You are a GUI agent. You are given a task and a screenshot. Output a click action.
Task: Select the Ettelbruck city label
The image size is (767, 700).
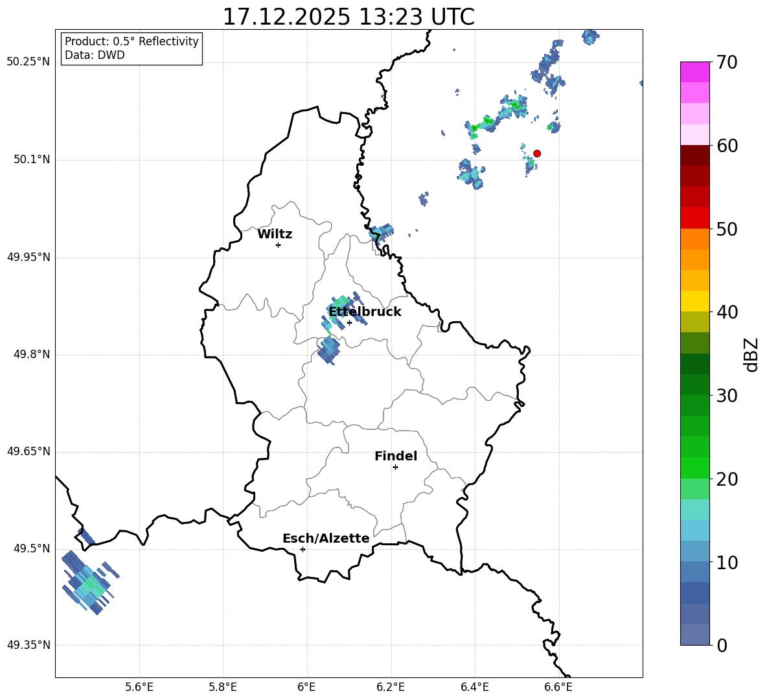pos(365,312)
